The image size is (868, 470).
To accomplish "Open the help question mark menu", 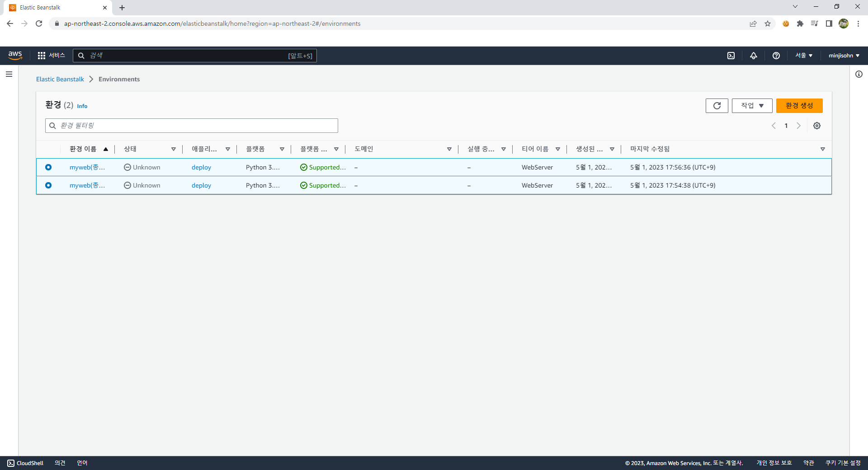I will 776,56.
